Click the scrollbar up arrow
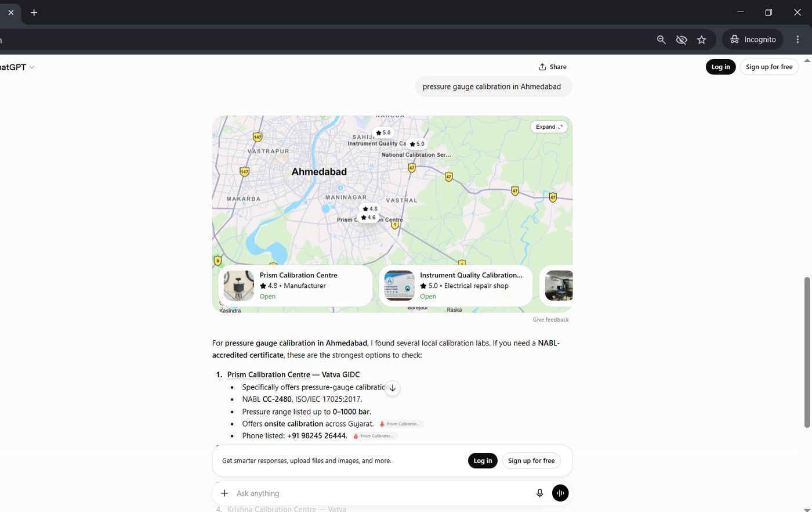Image resolution: width=812 pixels, height=512 pixels. click(x=807, y=60)
